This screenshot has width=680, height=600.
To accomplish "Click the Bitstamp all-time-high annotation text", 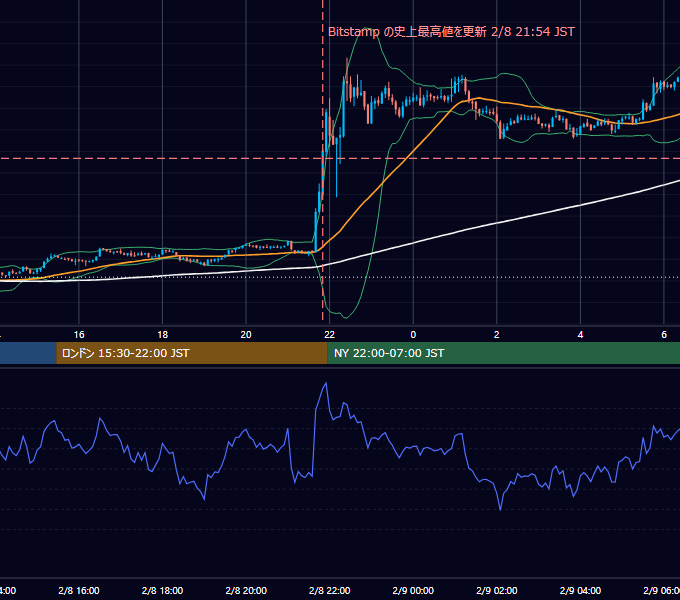I will [451, 32].
